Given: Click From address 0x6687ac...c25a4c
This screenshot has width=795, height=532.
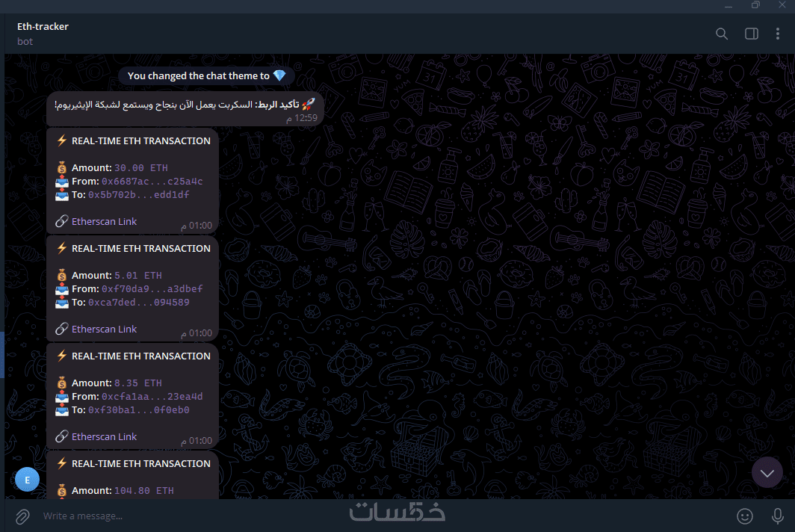Looking at the screenshot, I should coord(152,181).
